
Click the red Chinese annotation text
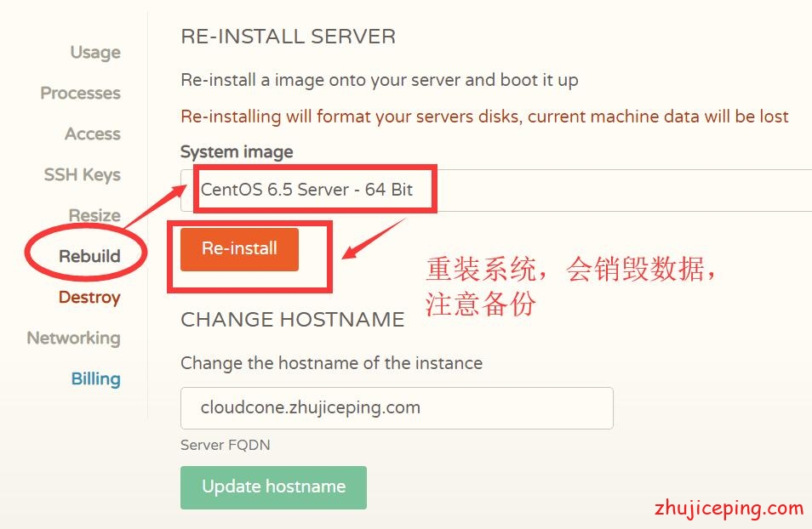click(570, 287)
